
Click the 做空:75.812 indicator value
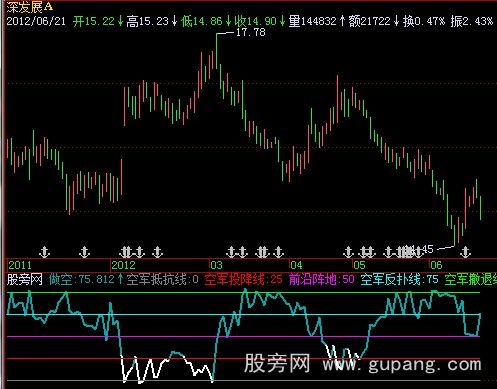[82, 279]
